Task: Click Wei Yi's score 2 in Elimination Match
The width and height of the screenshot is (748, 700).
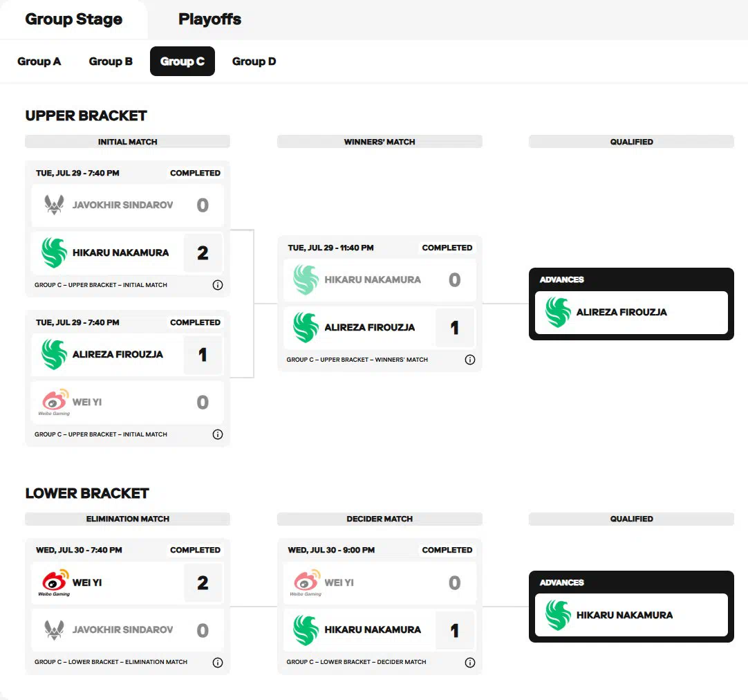Action: coord(203,582)
